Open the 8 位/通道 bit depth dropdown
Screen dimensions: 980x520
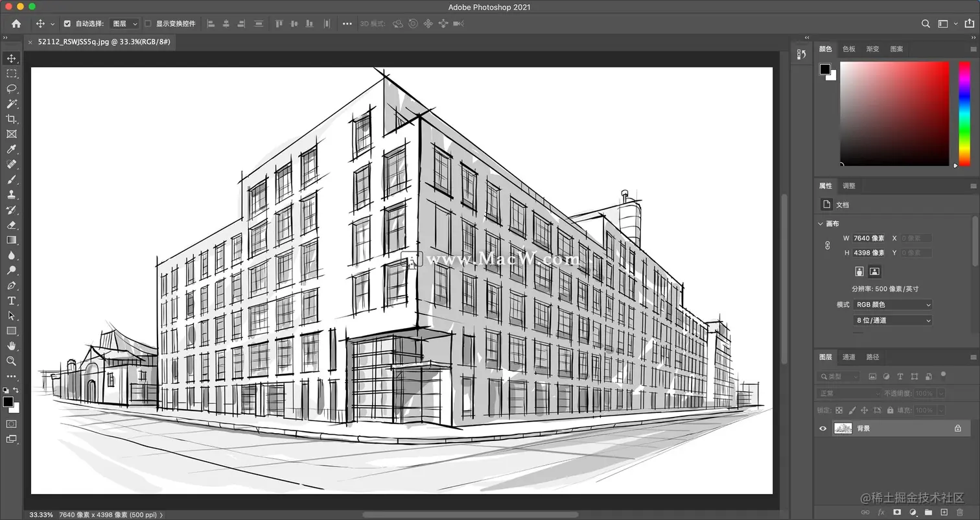893,320
